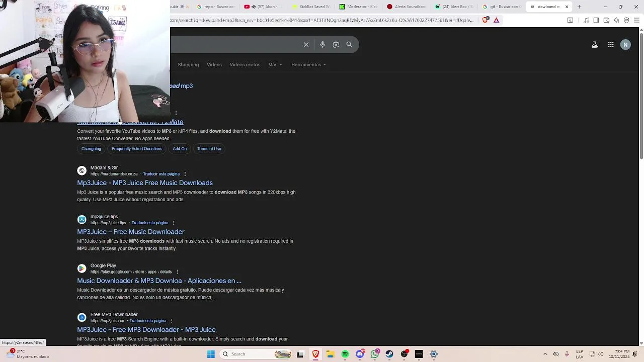
Task: Start voice search with the microphone icon
Action: [x=323, y=45]
